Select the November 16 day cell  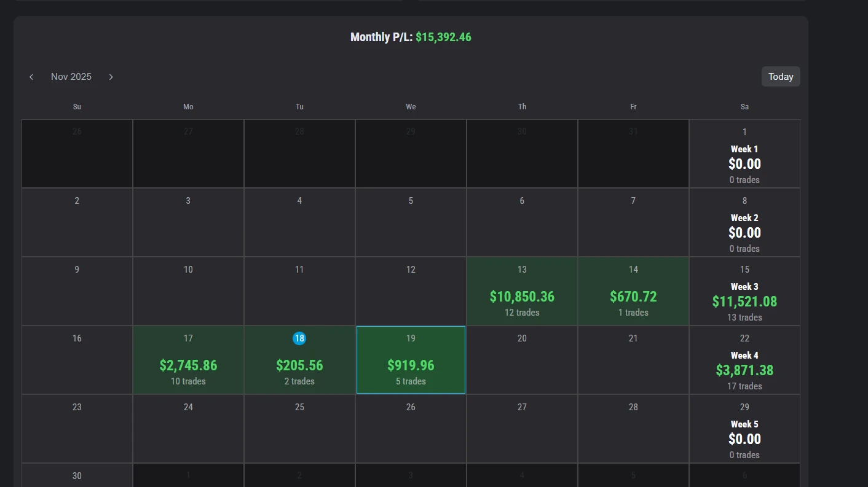coord(77,360)
